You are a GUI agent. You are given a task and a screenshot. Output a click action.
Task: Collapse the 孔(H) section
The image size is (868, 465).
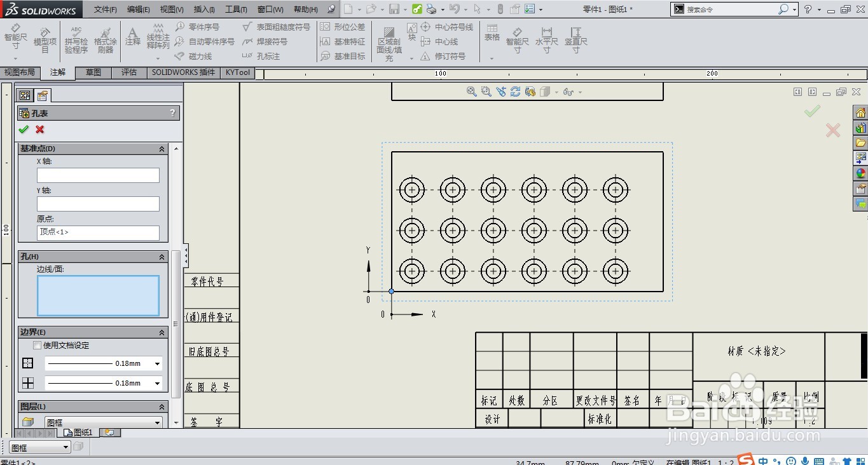coord(162,257)
